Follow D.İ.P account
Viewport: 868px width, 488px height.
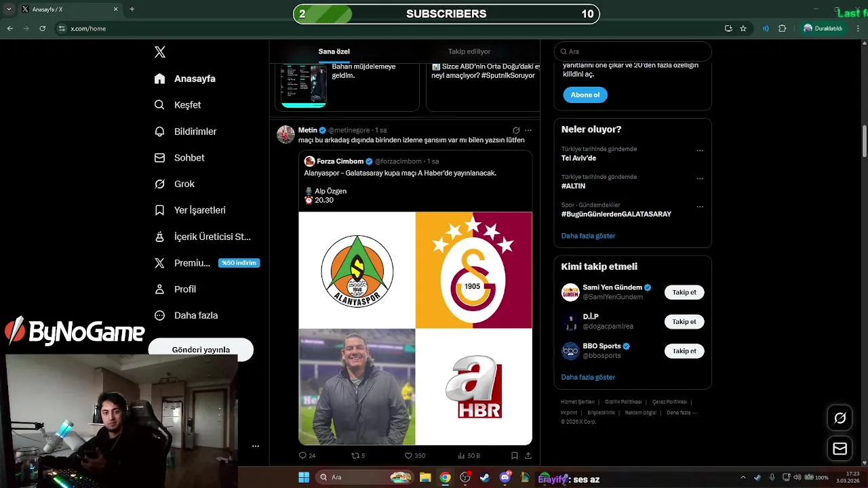click(684, 322)
